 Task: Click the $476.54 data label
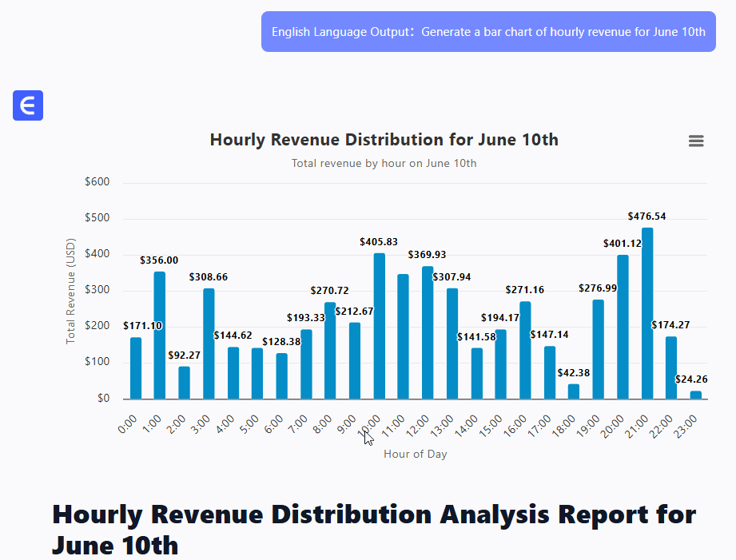click(646, 216)
